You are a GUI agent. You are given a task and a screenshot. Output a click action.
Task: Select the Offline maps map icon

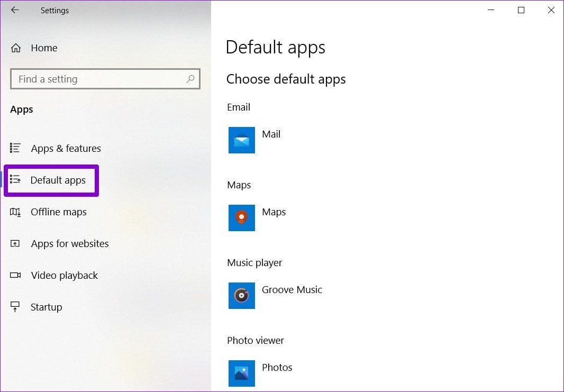point(15,212)
